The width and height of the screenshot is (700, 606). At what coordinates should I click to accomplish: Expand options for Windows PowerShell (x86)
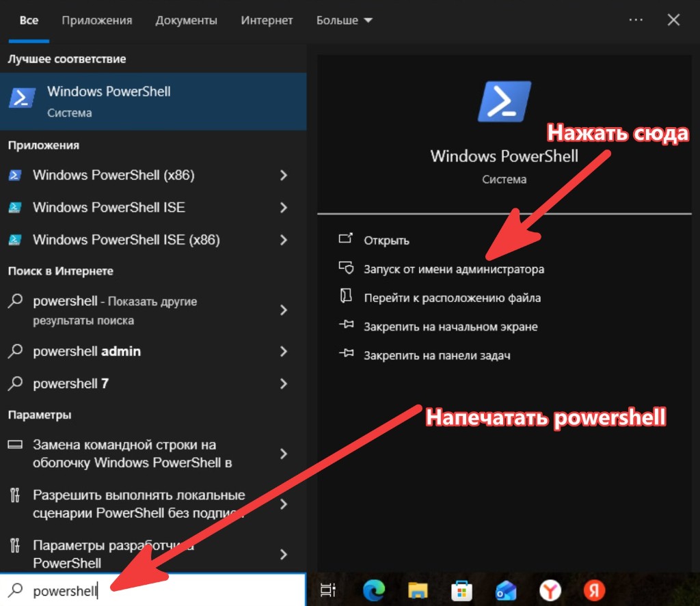tap(284, 176)
